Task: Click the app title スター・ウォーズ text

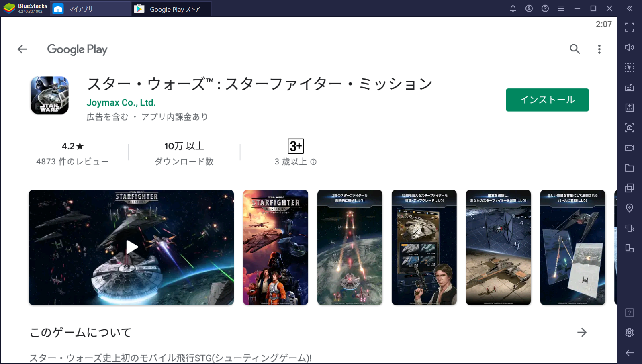Action: pos(260,84)
